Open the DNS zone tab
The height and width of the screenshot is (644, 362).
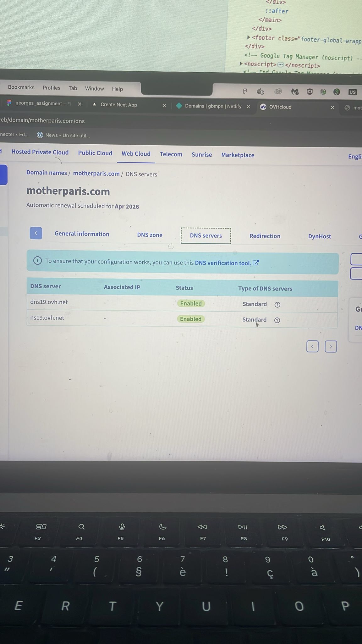(150, 235)
